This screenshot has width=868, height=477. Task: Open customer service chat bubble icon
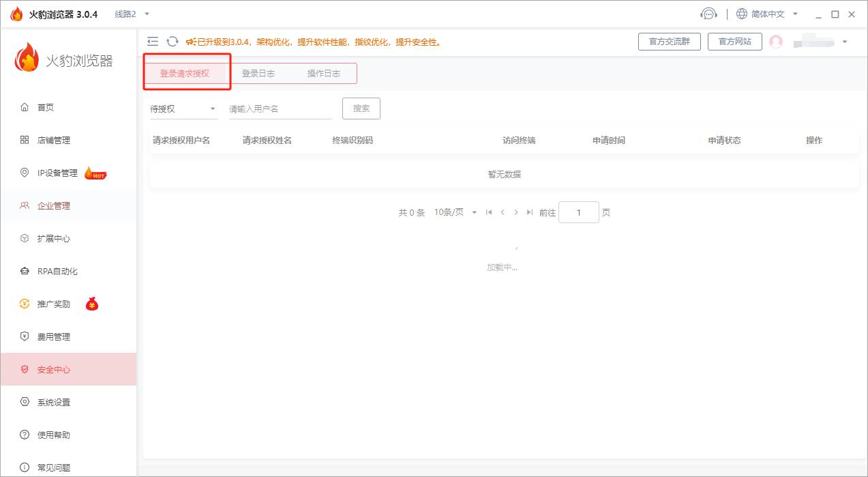pyautogui.click(x=709, y=14)
